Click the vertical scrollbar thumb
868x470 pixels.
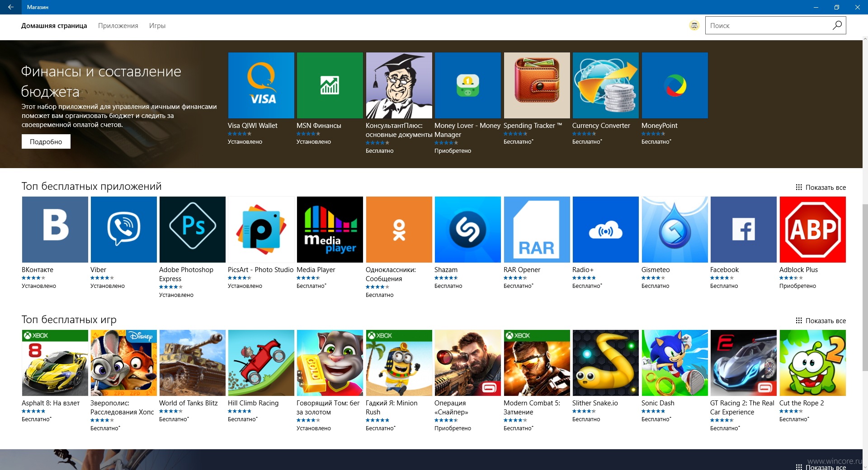pyautogui.click(x=865, y=287)
